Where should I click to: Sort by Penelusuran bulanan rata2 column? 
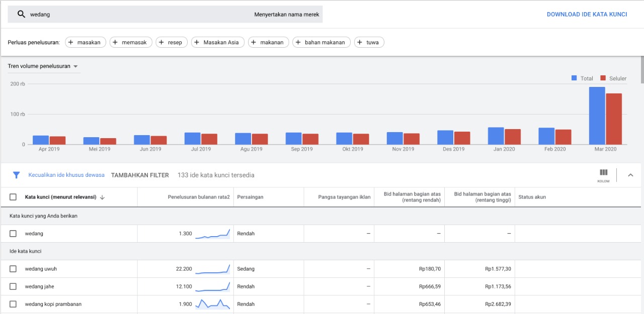(198, 197)
